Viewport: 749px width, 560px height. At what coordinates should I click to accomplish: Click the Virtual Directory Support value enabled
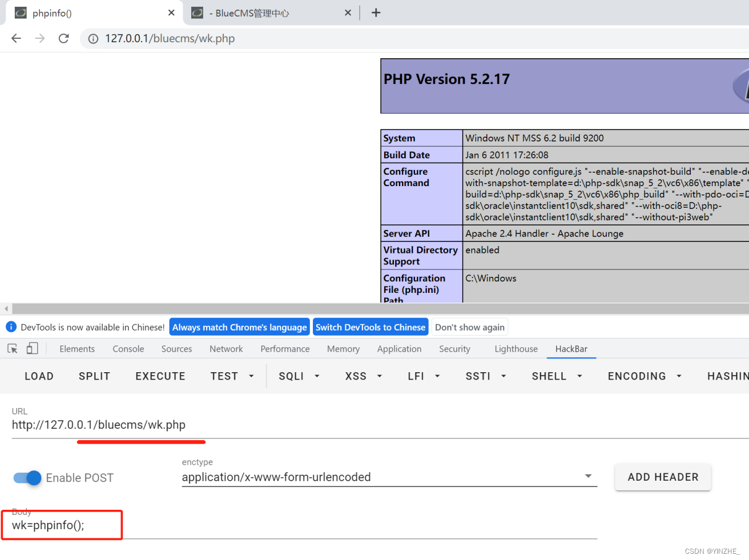pos(482,250)
